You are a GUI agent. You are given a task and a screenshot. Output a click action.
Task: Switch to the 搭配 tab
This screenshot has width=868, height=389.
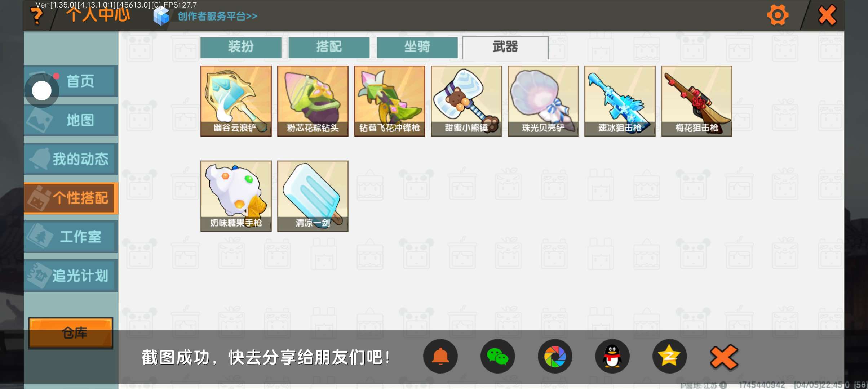point(329,47)
